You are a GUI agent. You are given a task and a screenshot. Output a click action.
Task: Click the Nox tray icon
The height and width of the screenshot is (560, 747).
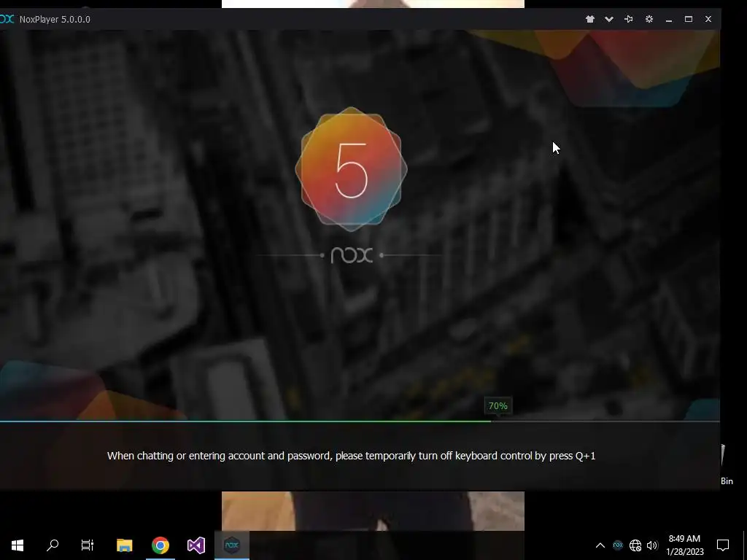[x=618, y=545]
